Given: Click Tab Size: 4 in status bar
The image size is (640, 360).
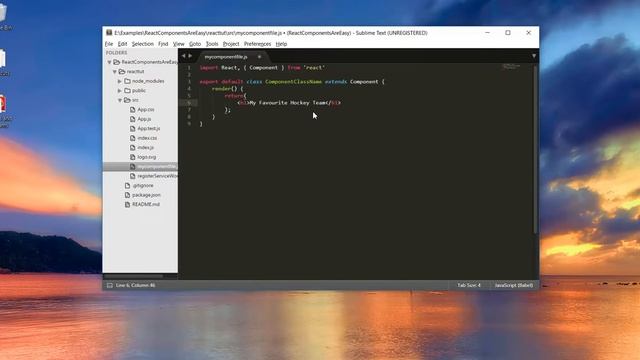Looking at the screenshot, I should point(469,285).
